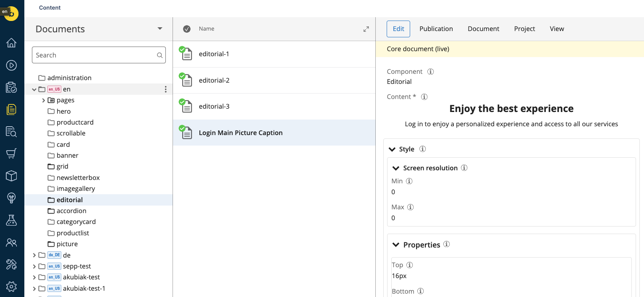Viewport: 644px width, 297px height.
Task: Select the scrollable folder
Action: tap(71, 133)
